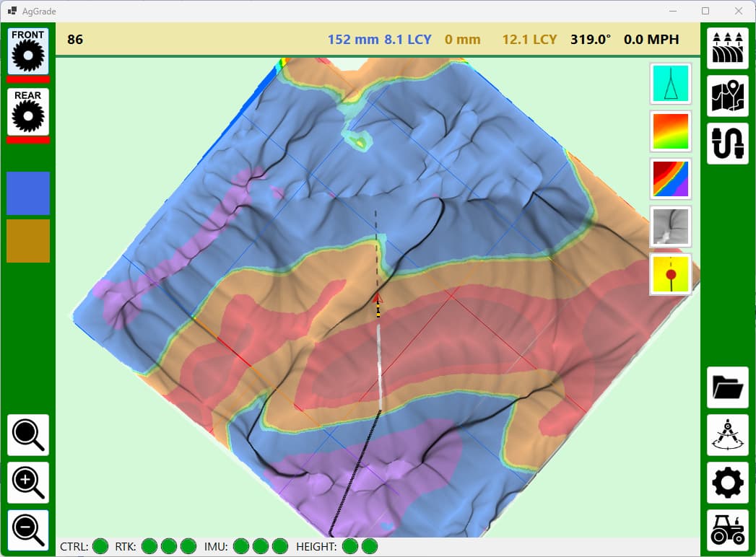Open the folder to load a file
Screen dimensions: 756x557
coord(727,387)
